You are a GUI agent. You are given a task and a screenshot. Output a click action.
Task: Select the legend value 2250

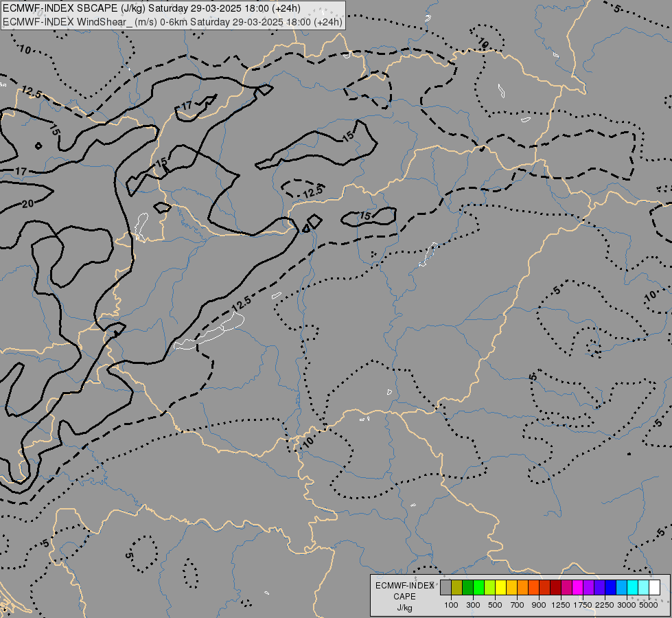tap(605, 605)
